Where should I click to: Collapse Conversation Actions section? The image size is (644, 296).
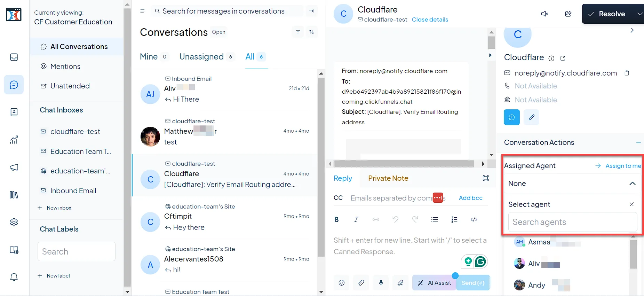pyautogui.click(x=638, y=143)
